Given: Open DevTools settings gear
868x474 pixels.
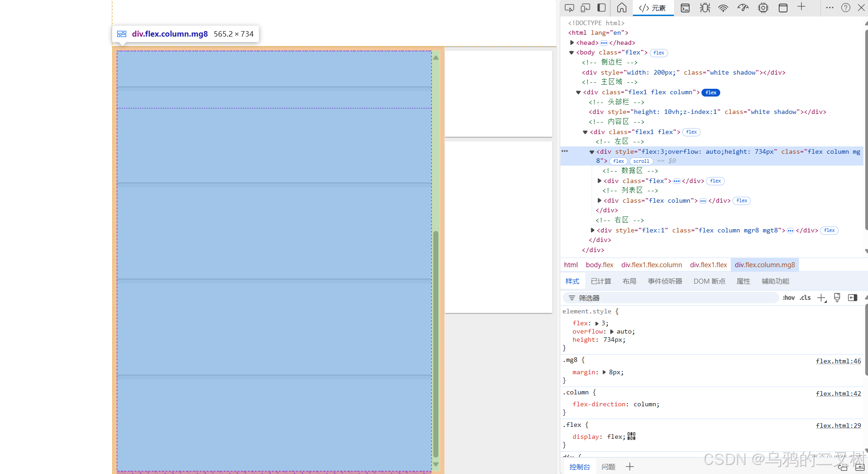Looking at the screenshot, I should point(763,8).
